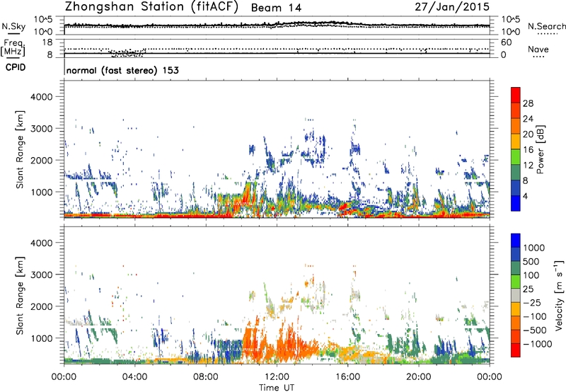566x392 pixels.
Task: Click the 'N.Sky' legend label
Action: tap(13, 26)
